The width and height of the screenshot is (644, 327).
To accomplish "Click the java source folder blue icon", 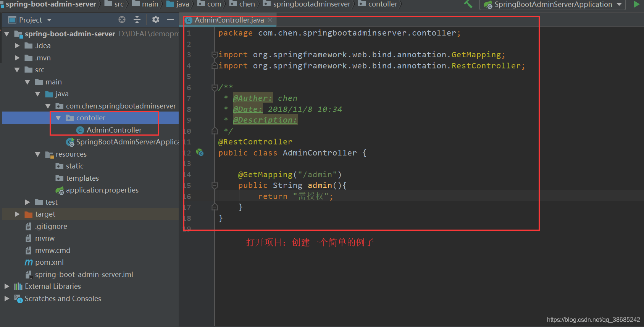I will tap(49, 94).
